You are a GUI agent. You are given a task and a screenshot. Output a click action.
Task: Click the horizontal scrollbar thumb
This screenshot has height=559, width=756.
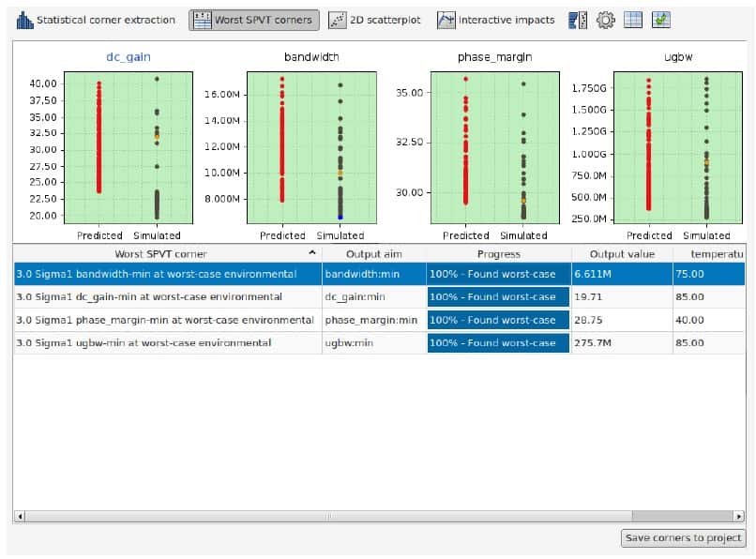pyautogui.click(x=329, y=517)
